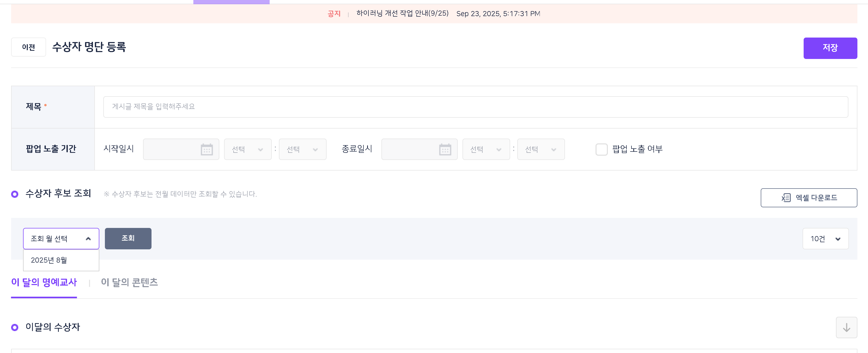This screenshot has height=353, width=868.
Task: Collapse the 조회 월 선택 chevron
Action: point(88,239)
